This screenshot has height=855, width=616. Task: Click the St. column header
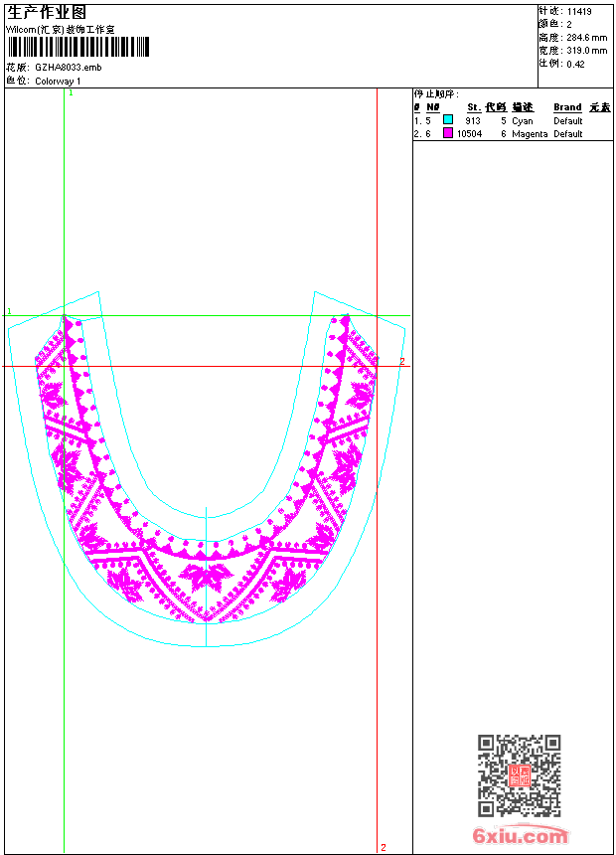(474, 107)
